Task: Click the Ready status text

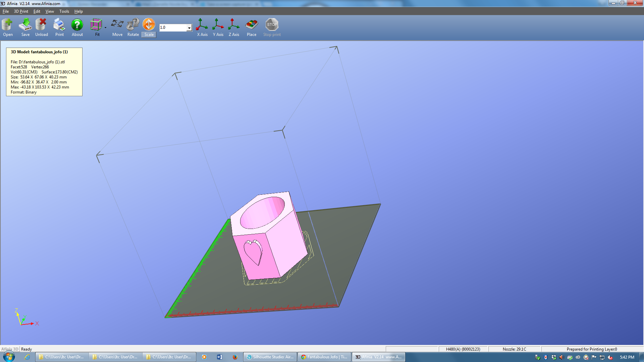Action: pos(26,349)
